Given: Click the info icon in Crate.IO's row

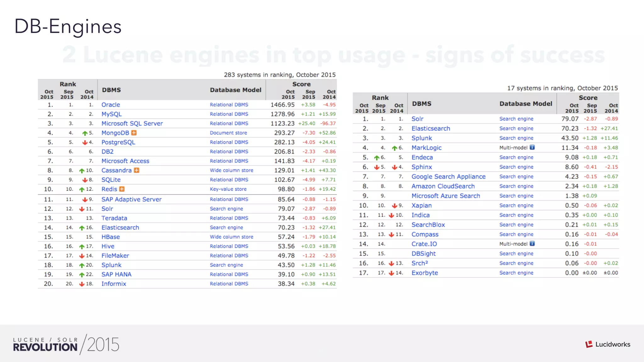Looking at the screenshot, I should click(x=532, y=244).
